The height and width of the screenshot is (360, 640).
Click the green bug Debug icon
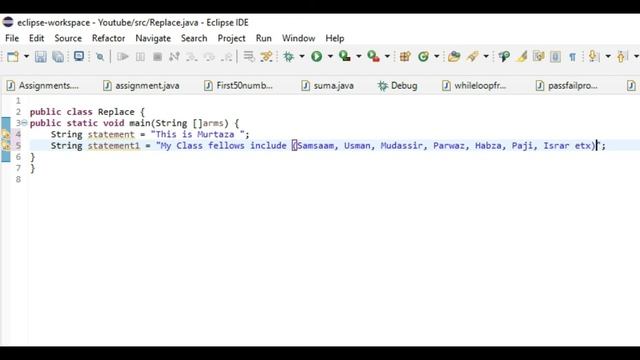[x=289, y=56]
